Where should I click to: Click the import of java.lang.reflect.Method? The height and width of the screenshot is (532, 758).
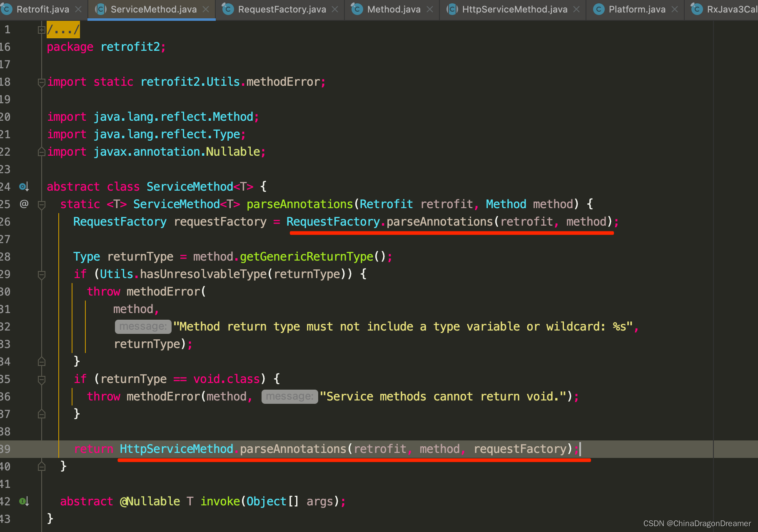[153, 117]
